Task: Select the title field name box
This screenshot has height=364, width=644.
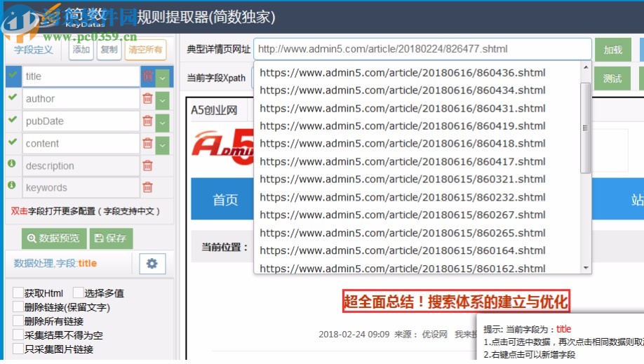Action: pyautogui.click(x=81, y=76)
